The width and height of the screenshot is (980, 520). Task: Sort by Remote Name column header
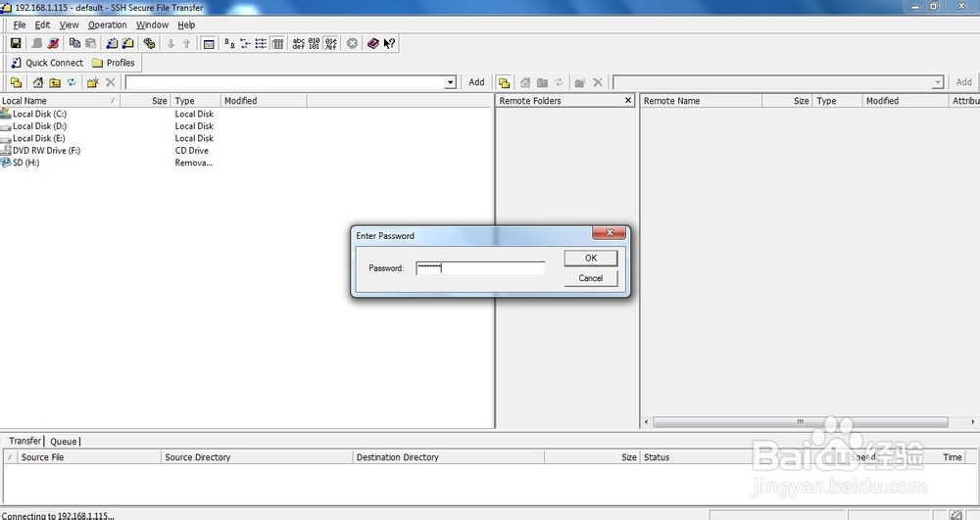(x=701, y=101)
